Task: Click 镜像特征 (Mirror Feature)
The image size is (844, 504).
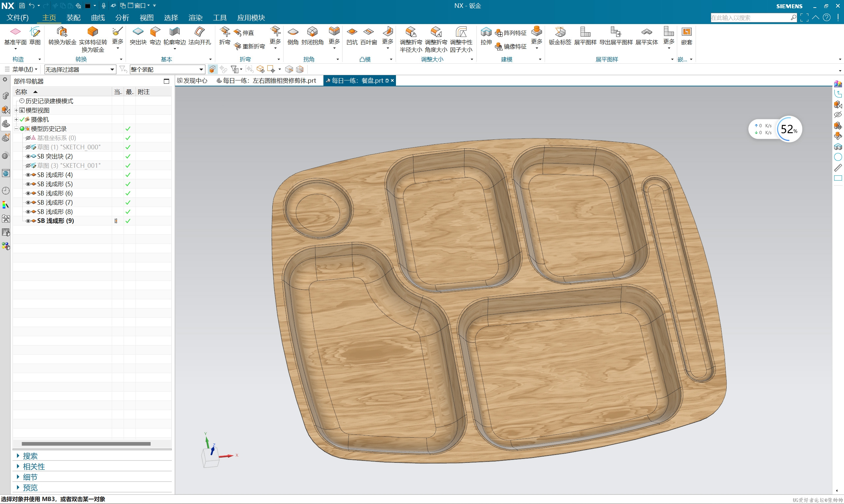Action: point(511,46)
